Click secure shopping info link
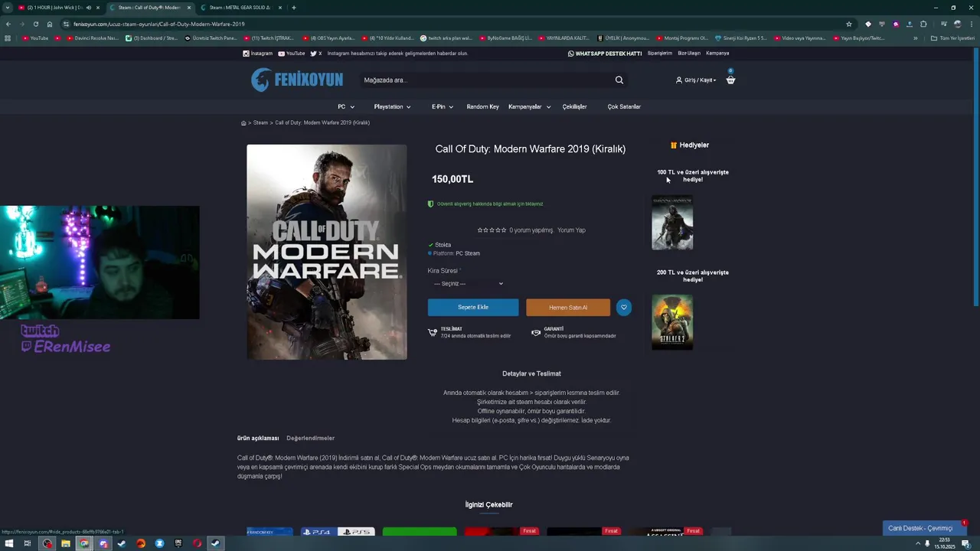Screen dimensions: 980x551 click(x=485, y=204)
